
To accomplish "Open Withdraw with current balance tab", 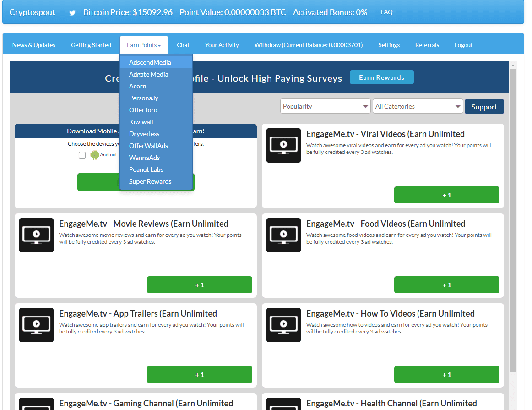I will 309,45.
